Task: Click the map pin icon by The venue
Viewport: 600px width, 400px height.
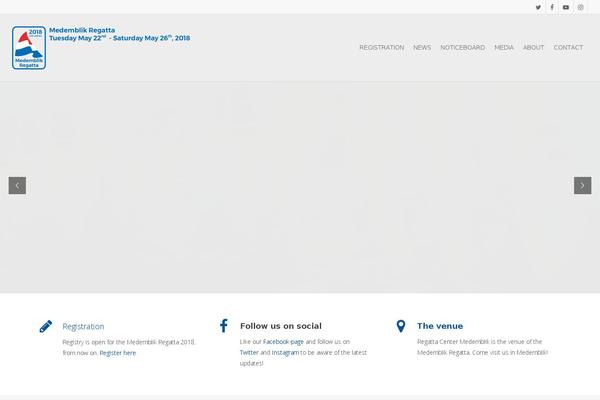Action: click(x=401, y=326)
